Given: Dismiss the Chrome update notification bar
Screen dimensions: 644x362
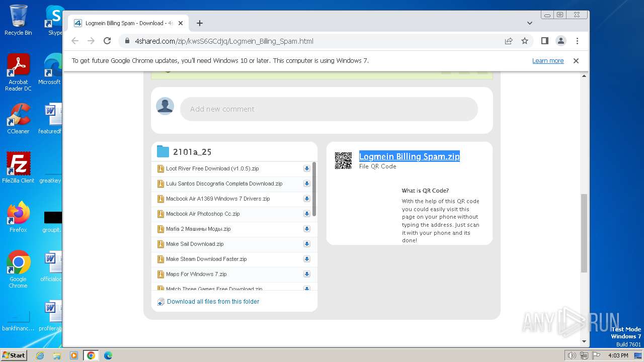Looking at the screenshot, I should coord(576,61).
